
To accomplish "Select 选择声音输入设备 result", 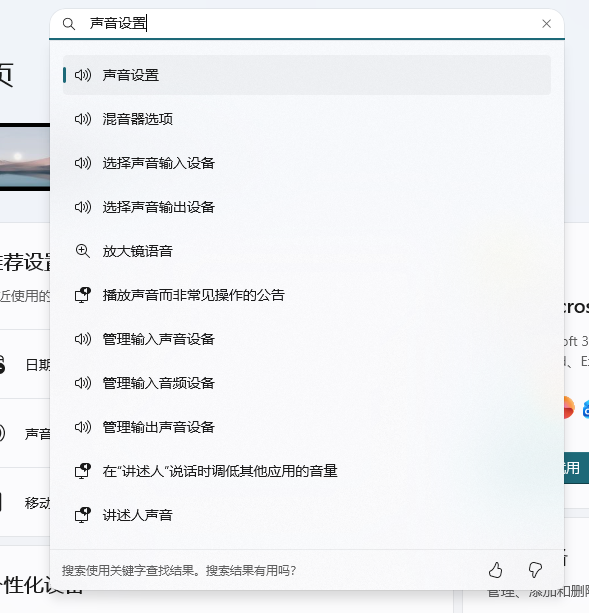I will click(x=307, y=163).
